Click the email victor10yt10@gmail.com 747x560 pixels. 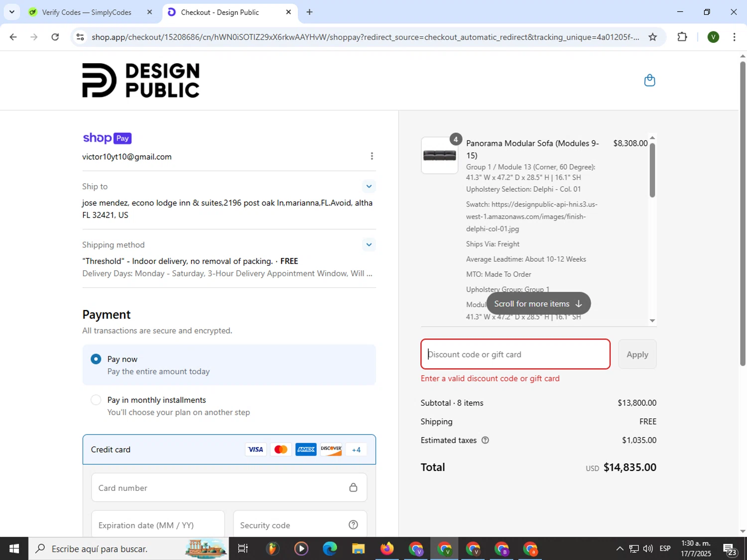(x=127, y=157)
